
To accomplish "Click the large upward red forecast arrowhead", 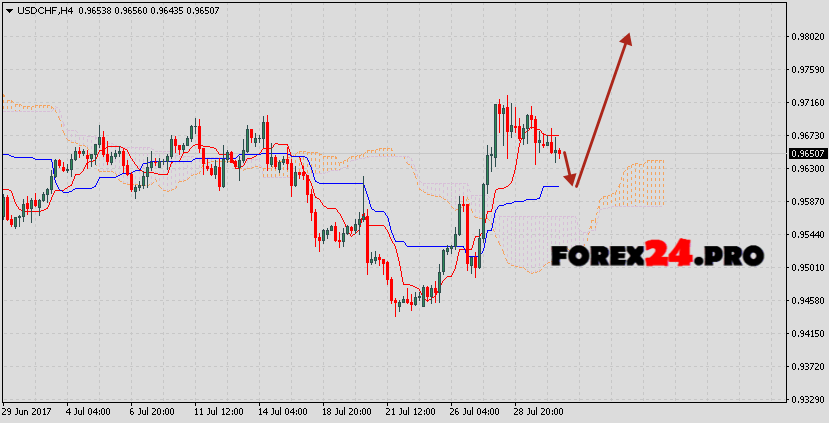I will click(627, 40).
